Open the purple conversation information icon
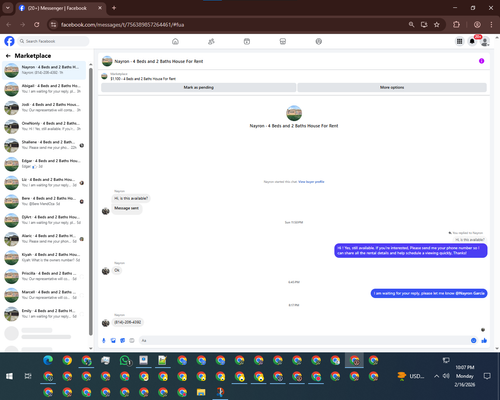Screen dimensions: 500x400 click(x=481, y=61)
